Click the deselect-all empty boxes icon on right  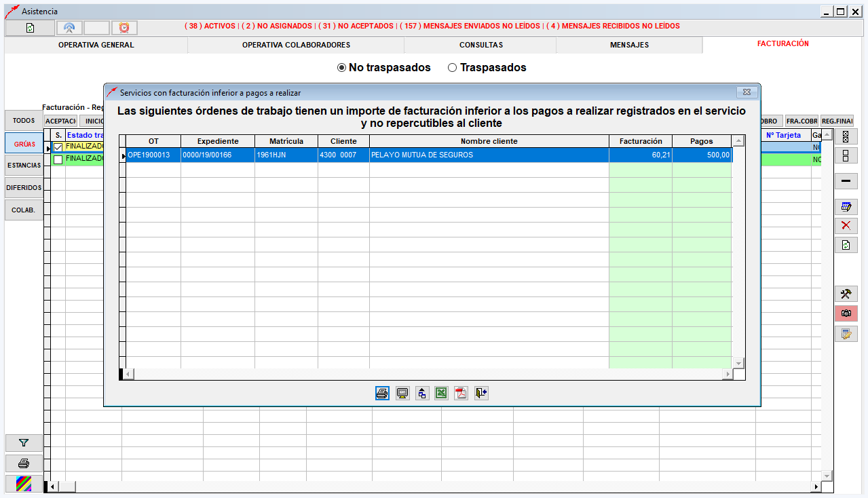pos(846,155)
